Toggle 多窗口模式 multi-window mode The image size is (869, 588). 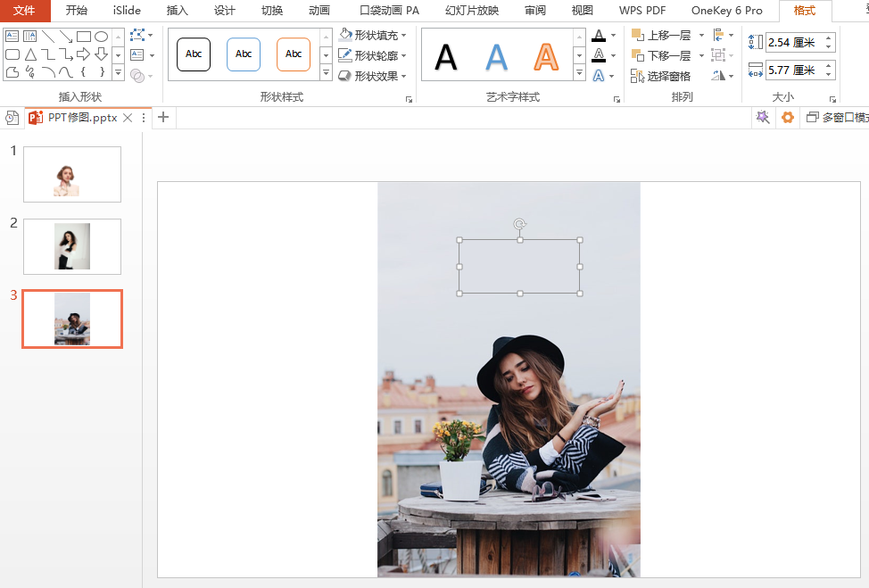[x=836, y=118]
